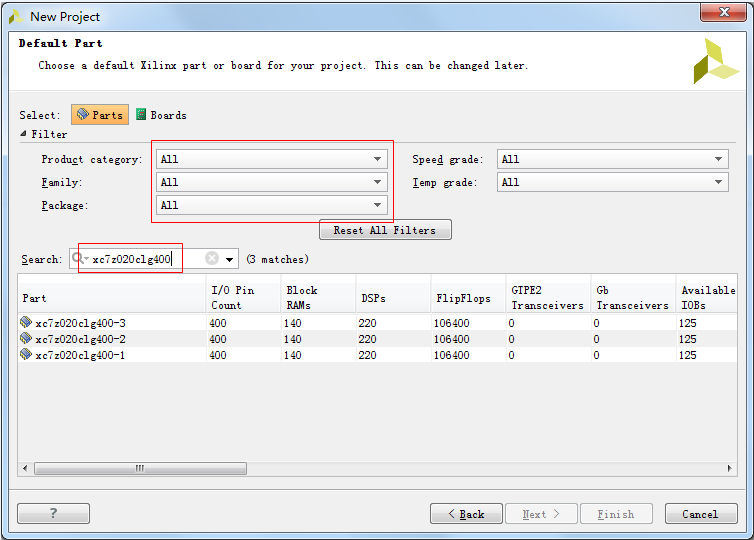Select the xc7z020clg400-2 part

point(80,339)
